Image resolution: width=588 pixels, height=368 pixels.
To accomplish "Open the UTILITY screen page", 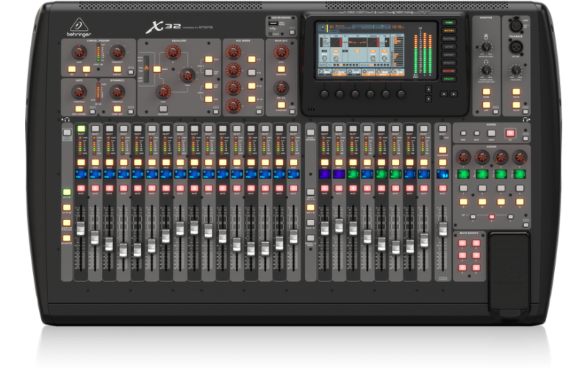I will pos(448,79).
